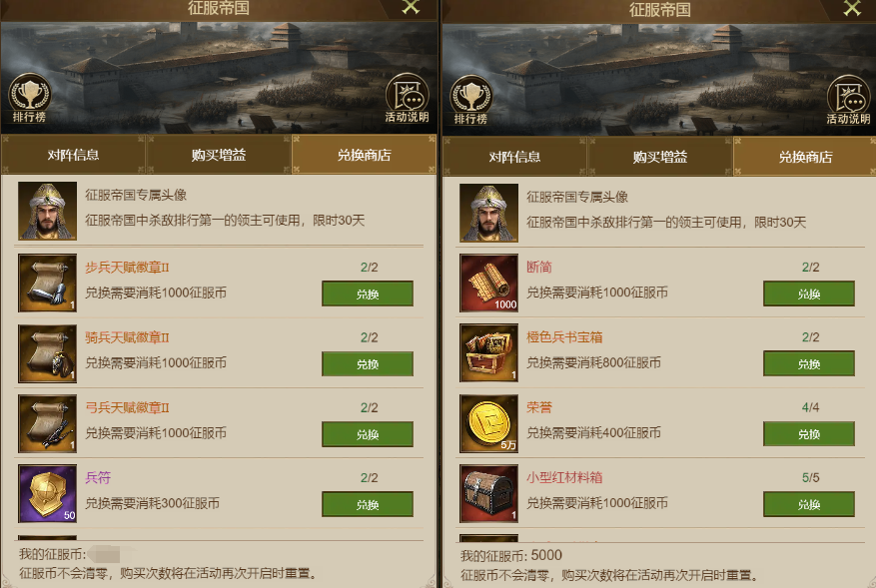Click the 步兵天赋徽章II scroll icon
Image resolution: width=876 pixels, height=588 pixels.
(48, 283)
